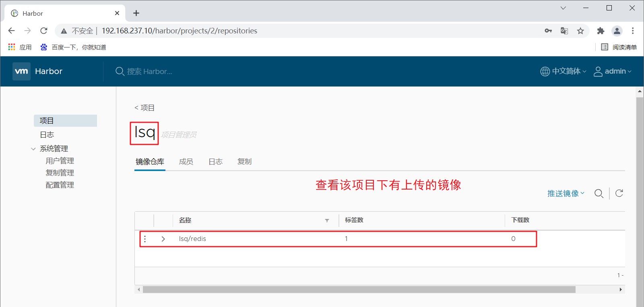The width and height of the screenshot is (644, 307).
Task: Open the tab search dropdown arrow
Action: (x=563, y=8)
